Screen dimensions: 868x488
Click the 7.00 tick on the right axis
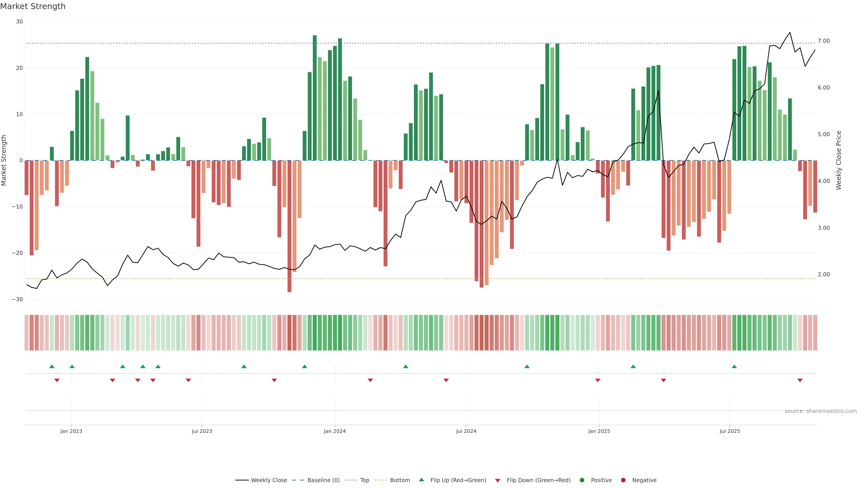click(x=823, y=41)
